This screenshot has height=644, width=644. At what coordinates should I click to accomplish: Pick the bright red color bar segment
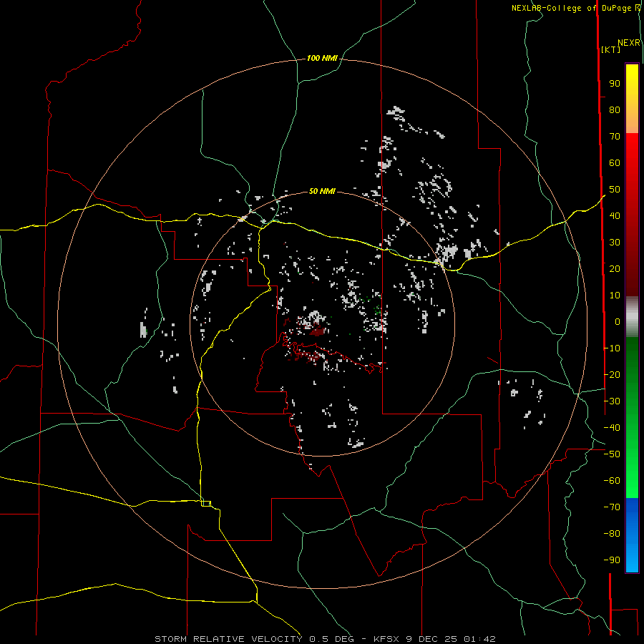(x=632, y=148)
